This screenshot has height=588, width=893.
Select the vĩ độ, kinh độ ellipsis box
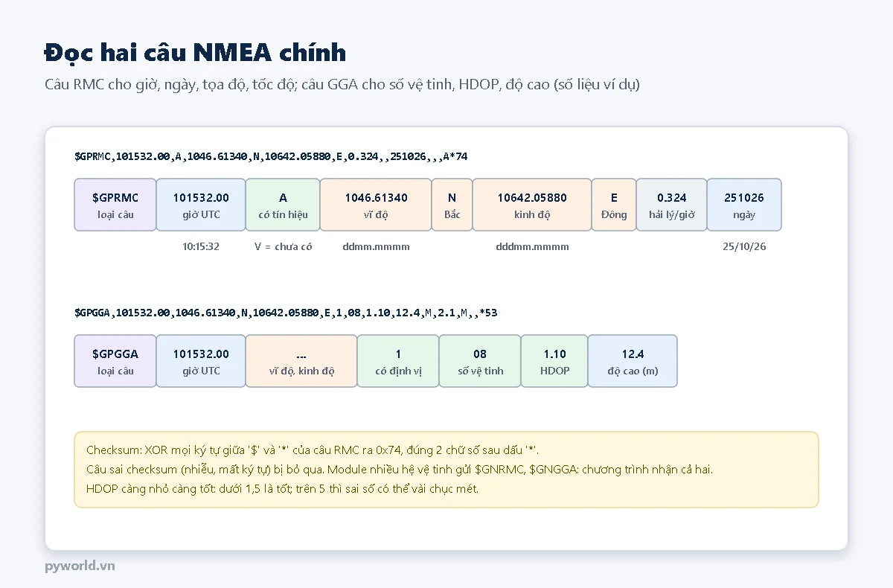point(301,361)
